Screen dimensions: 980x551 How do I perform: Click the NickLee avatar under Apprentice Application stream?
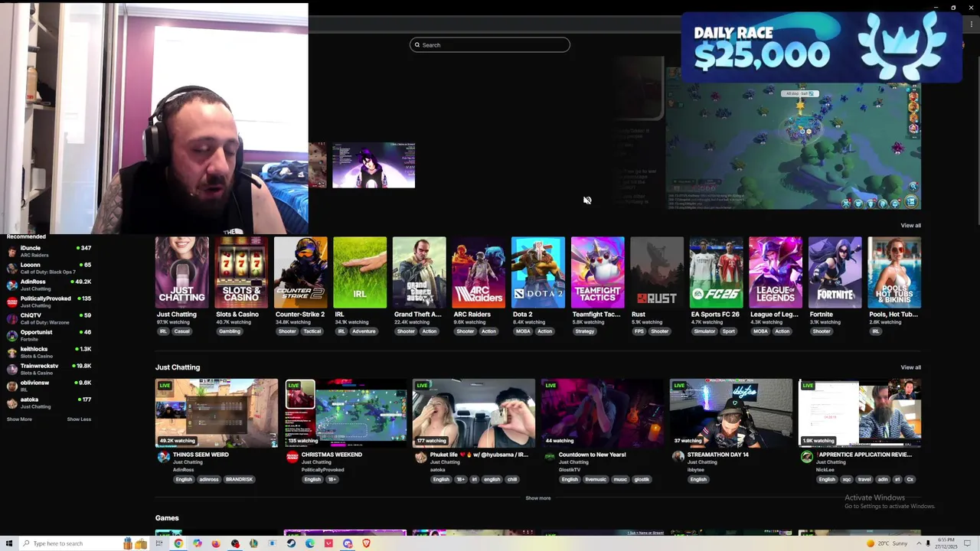tap(806, 457)
